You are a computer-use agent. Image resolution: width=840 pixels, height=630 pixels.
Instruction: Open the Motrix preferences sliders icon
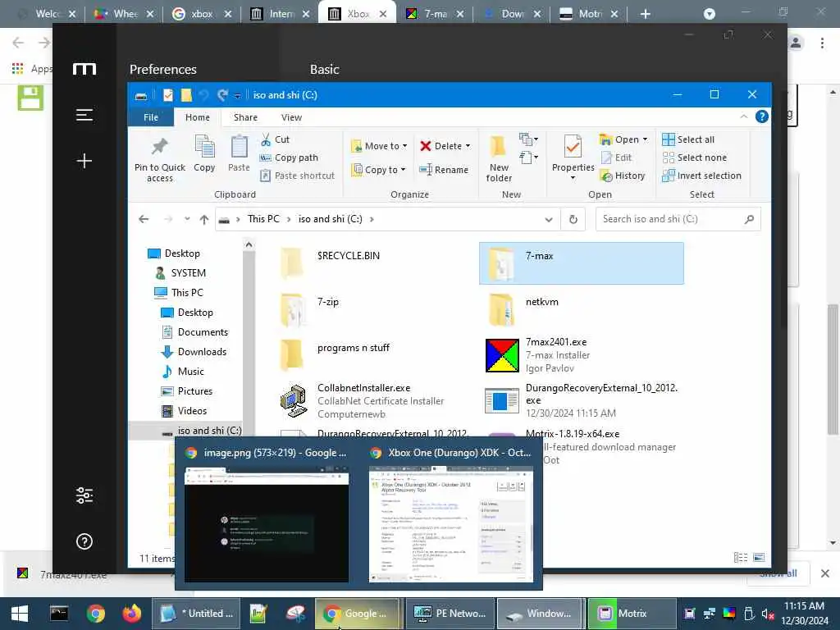(84, 495)
